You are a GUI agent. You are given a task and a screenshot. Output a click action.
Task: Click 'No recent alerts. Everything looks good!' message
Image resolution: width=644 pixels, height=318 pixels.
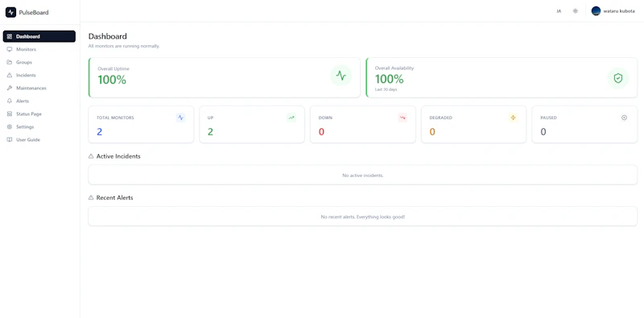tap(363, 217)
